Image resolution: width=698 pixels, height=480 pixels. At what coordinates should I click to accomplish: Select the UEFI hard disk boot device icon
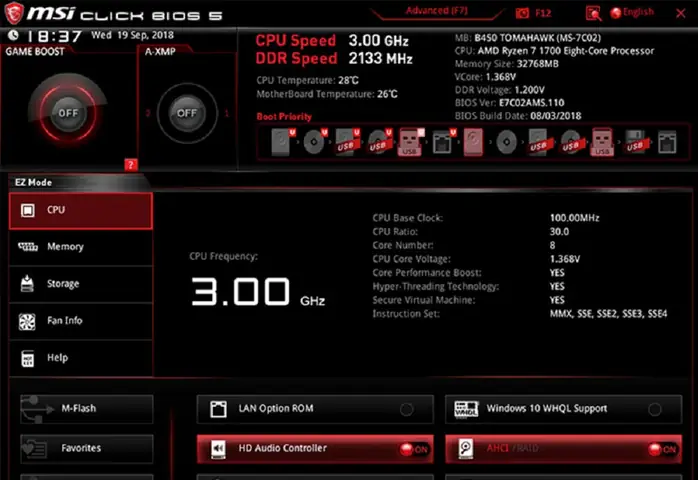tap(282, 142)
